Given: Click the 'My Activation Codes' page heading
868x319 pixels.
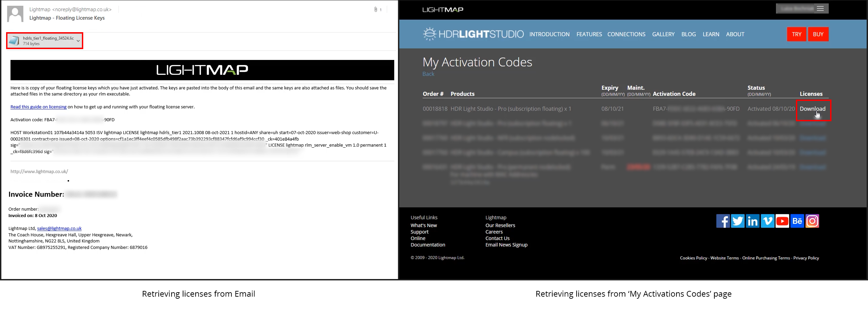Looking at the screenshot, I should pos(477,62).
